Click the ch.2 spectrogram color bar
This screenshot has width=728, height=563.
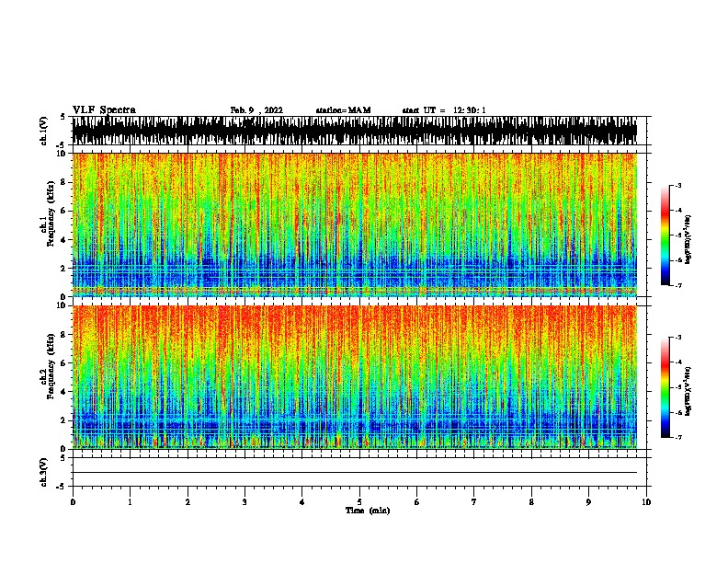[x=665, y=387]
